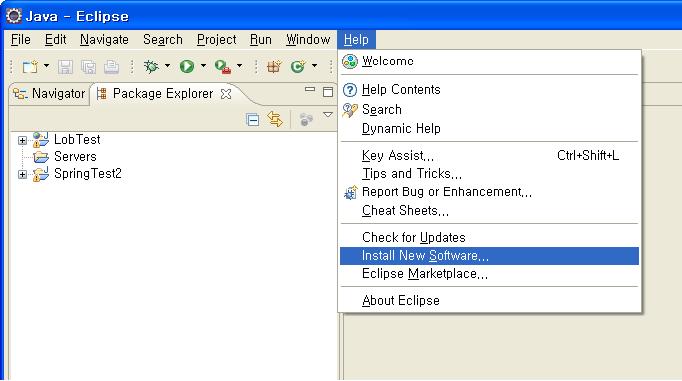Open the Package Explorer view menu triangle
Screen dimensions: 682x381
[328, 115]
